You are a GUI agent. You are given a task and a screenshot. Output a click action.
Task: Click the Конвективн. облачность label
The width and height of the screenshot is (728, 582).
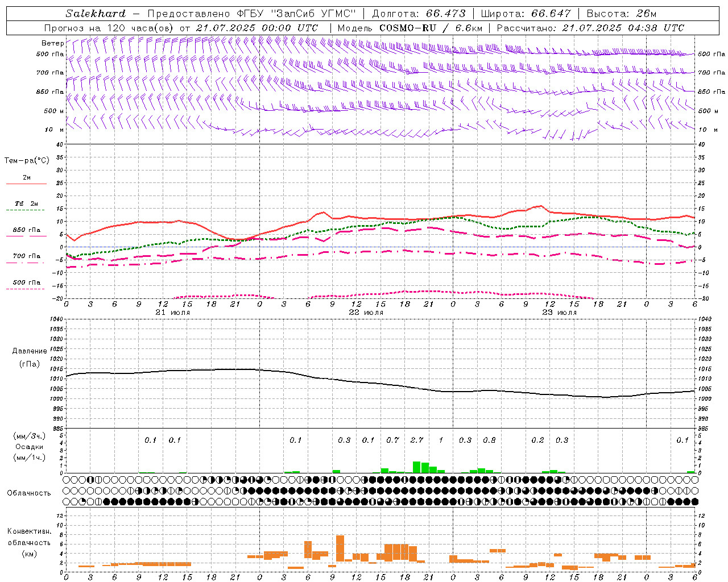pos(29,537)
